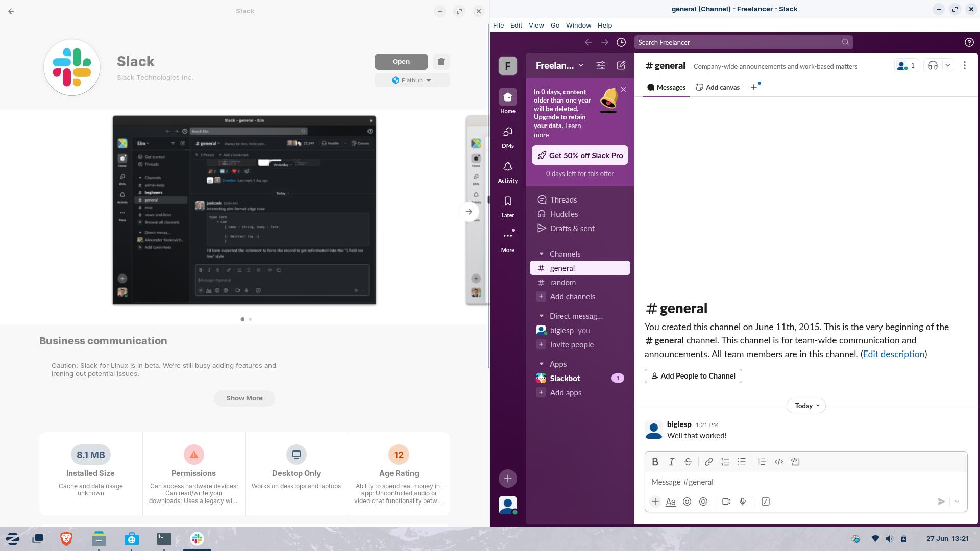The image size is (980, 551).
Task: Dismiss the upgrade banner close X
Action: point(623,90)
